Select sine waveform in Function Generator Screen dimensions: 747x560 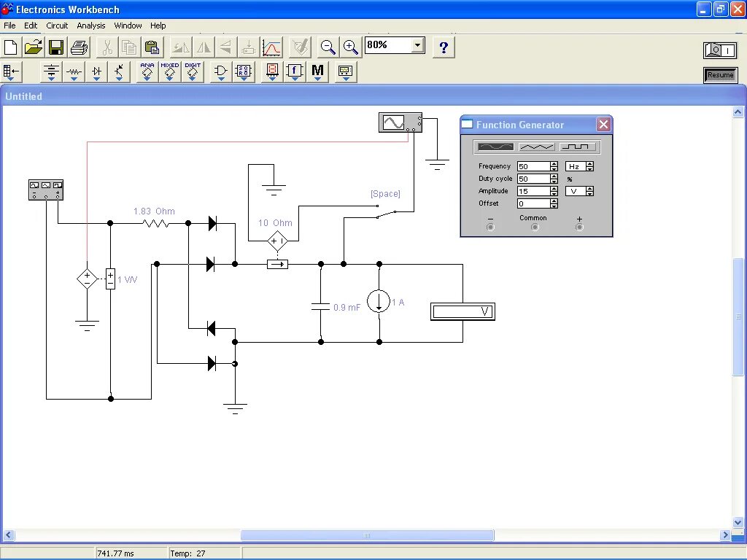point(495,147)
